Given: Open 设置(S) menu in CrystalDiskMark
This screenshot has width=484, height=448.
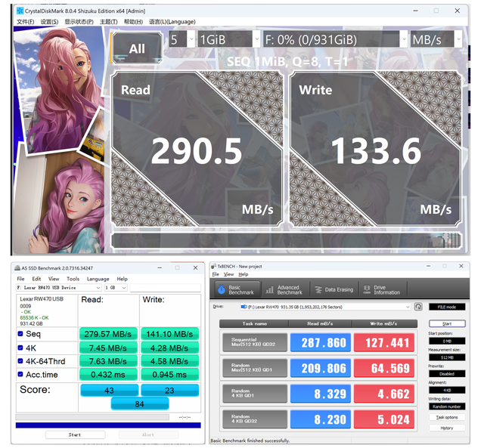Looking at the screenshot, I should click(49, 22).
